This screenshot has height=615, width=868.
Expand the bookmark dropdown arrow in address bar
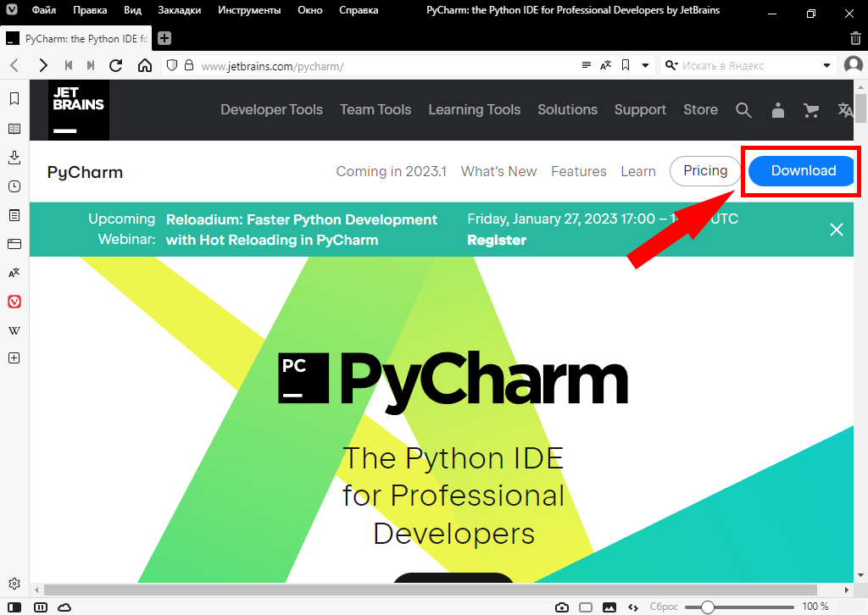tap(645, 65)
